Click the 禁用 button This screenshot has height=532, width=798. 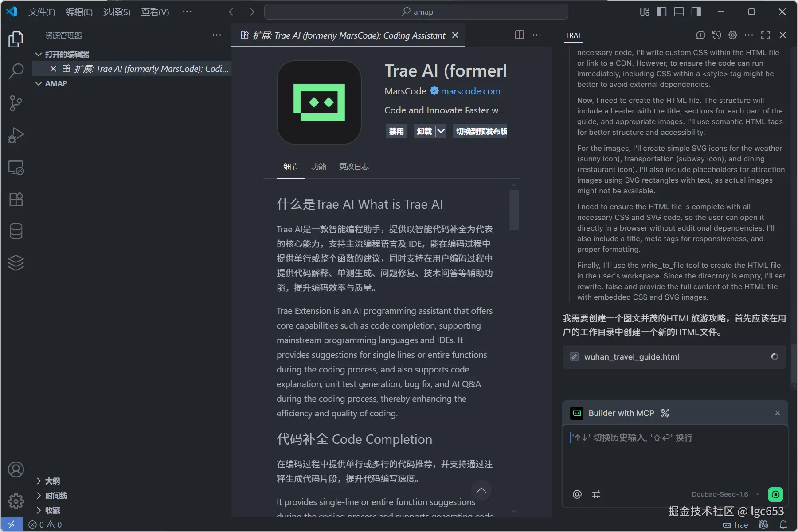click(x=396, y=131)
